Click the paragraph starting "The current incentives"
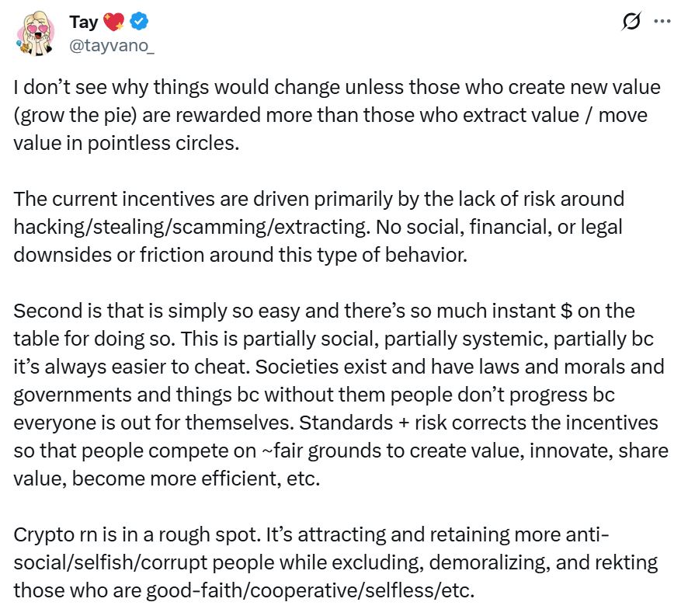 [x=318, y=227]
